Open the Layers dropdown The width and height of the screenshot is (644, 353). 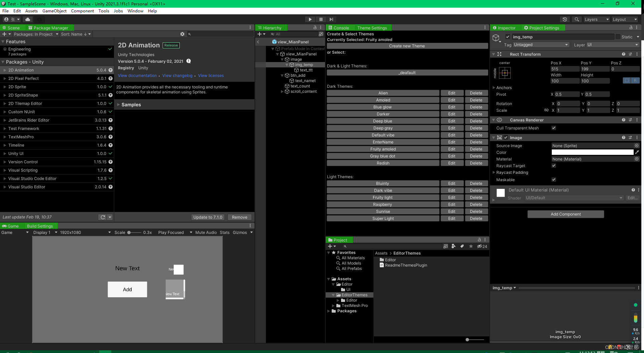[x=597, y=19]
